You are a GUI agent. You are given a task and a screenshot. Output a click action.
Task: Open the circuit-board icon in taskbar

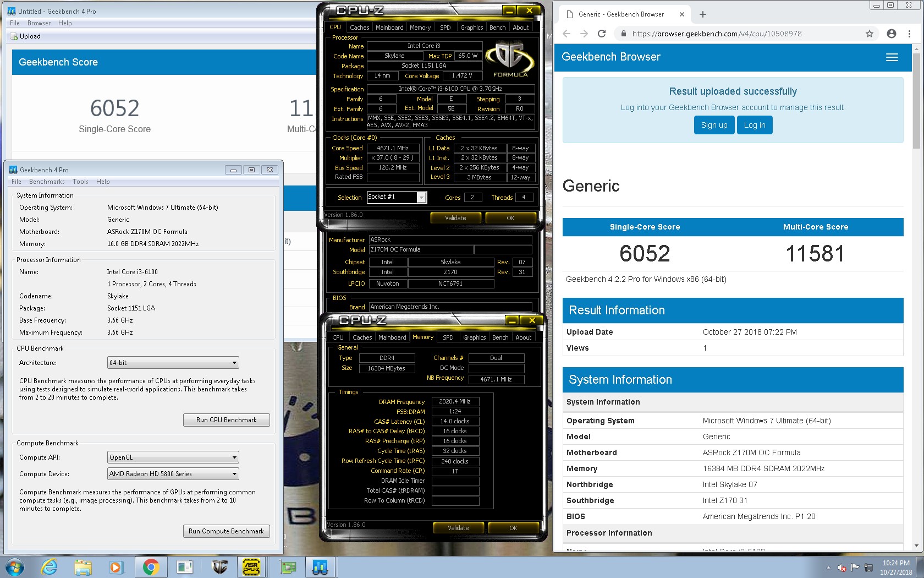tap(288, 567)
